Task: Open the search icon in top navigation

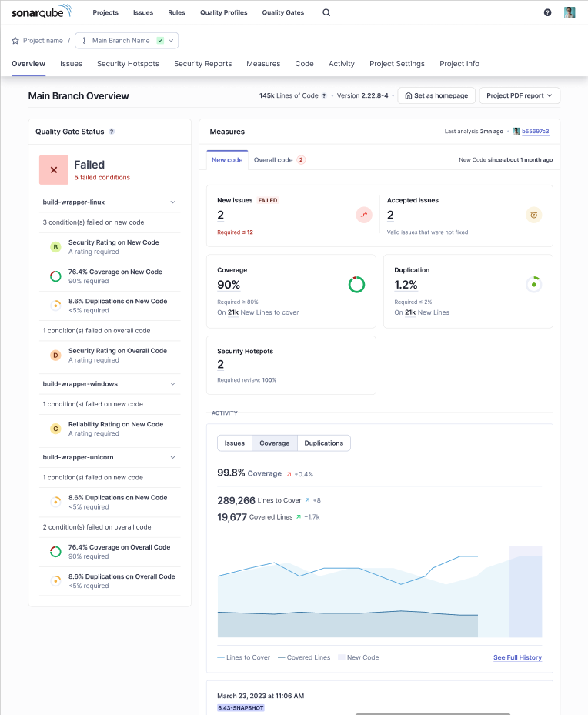Action: [326, 12]
